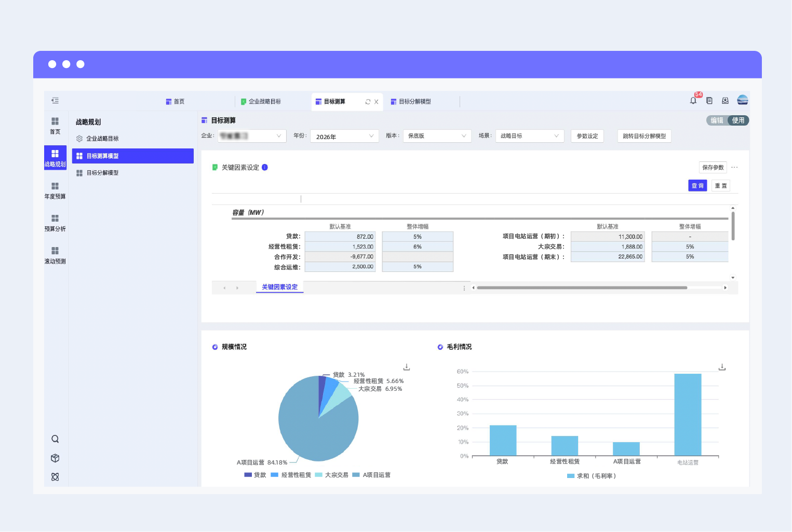Click the search icon in the left sidebar
Screen dimensions: 792x532
(x=55, y=439)
